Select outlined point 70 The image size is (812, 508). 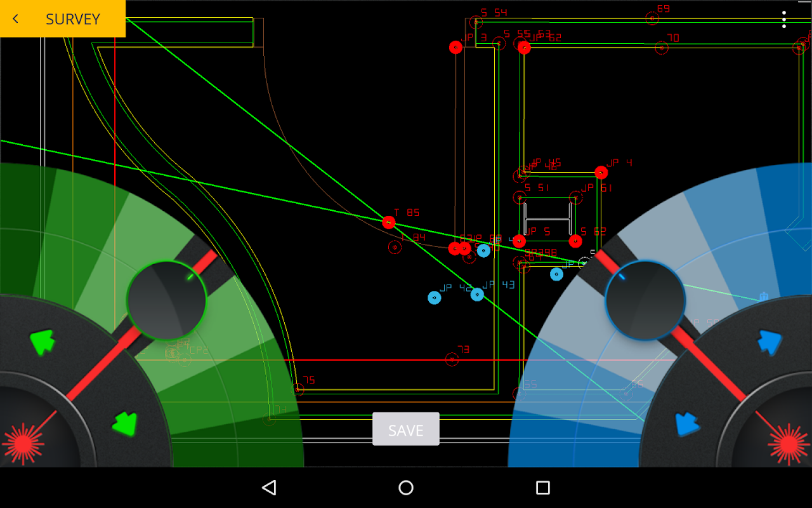(662, 48)
